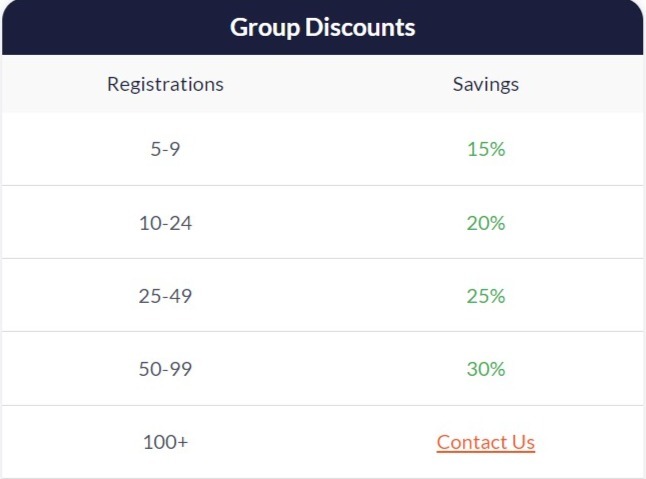Select the Savings column header

tap(486, 84)
